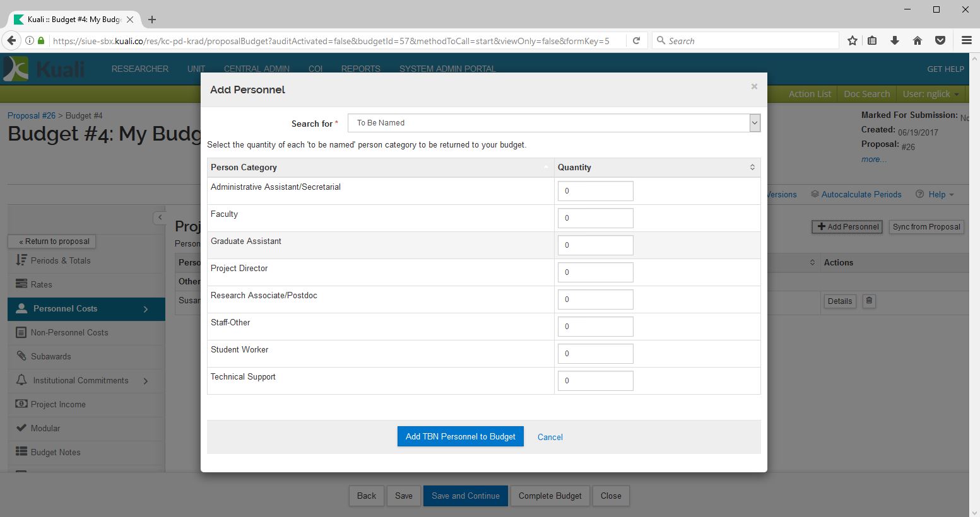980x517 pixels.
Task: Open the Periods & Totals section
Action: (x=61, y=260)
